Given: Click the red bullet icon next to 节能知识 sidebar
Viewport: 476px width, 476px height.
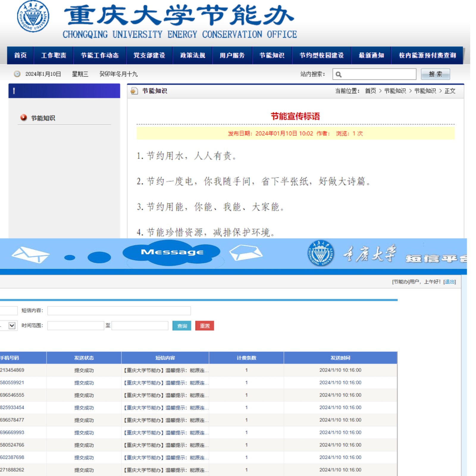Looking at the screenshot, I should click(x=24, y=118).
